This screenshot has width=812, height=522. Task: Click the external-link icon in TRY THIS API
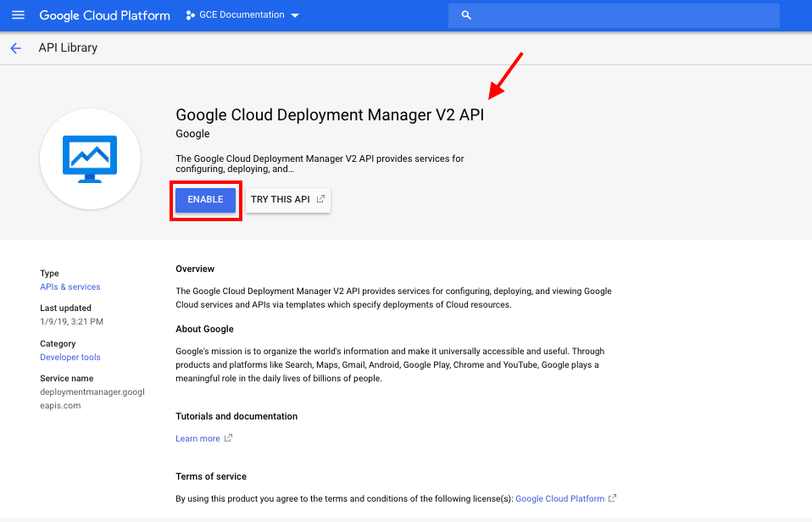point(320,199)
